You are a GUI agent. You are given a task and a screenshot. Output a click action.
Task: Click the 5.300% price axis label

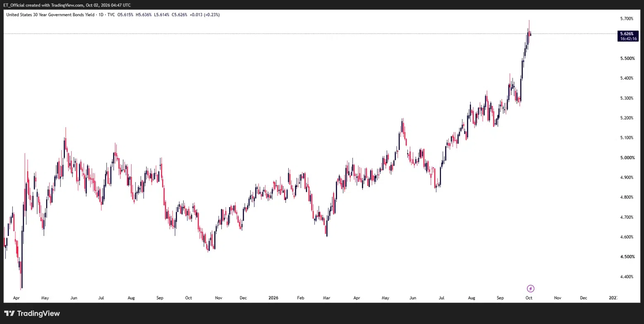point(627,98)
